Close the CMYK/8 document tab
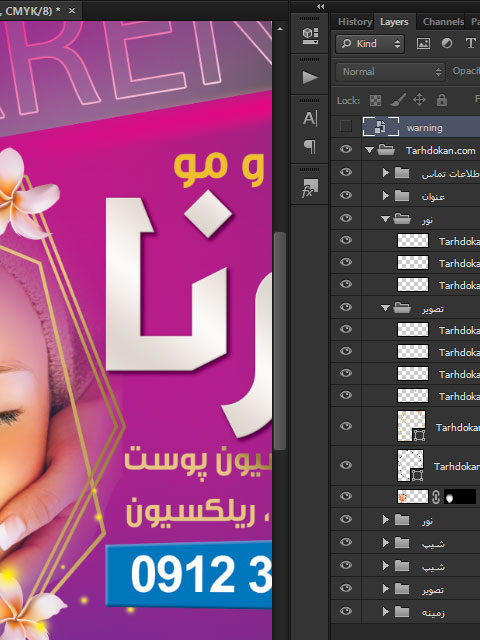The width and height of the screenshot is (480, 640). point(72,11)
